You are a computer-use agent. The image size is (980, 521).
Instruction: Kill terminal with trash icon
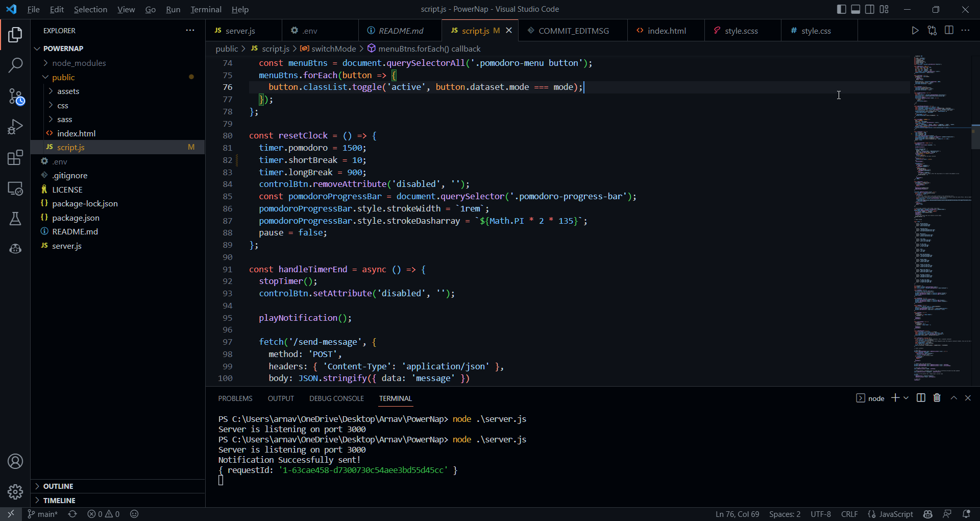[937, 398]
